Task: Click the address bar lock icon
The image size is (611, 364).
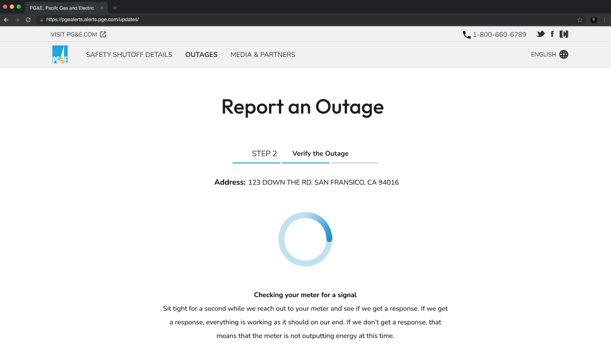Action: pyautogui.click(x=41, y=19)
